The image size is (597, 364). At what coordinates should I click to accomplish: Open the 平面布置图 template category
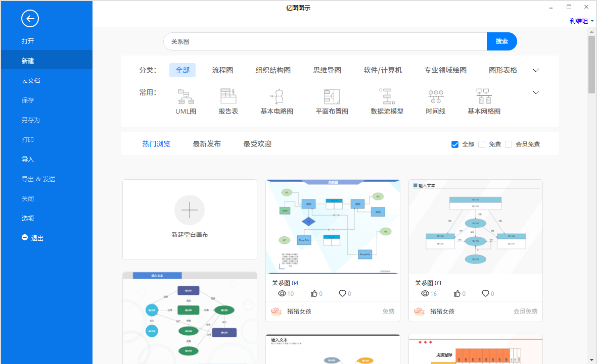pos(332,101)
